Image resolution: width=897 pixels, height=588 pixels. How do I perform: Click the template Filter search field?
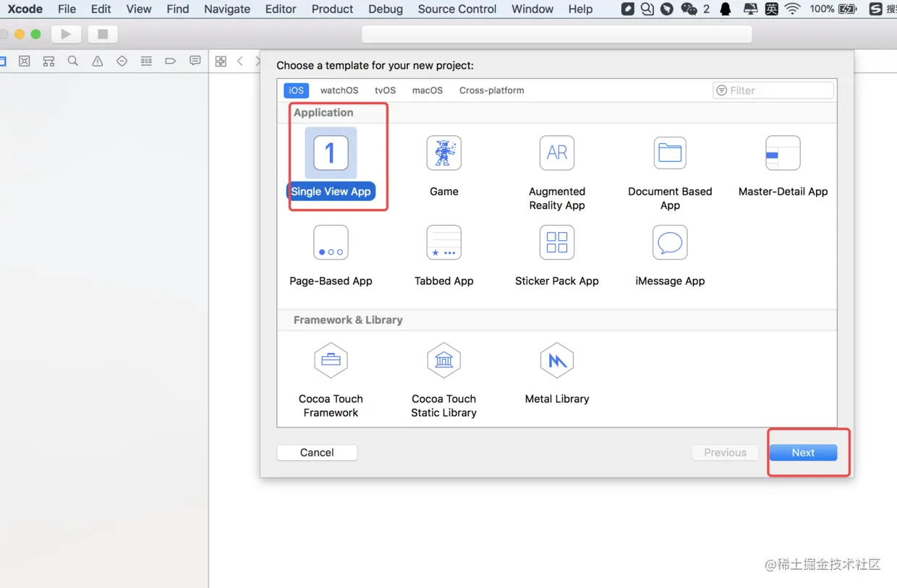pyautogui.click(x=773, y=90)
